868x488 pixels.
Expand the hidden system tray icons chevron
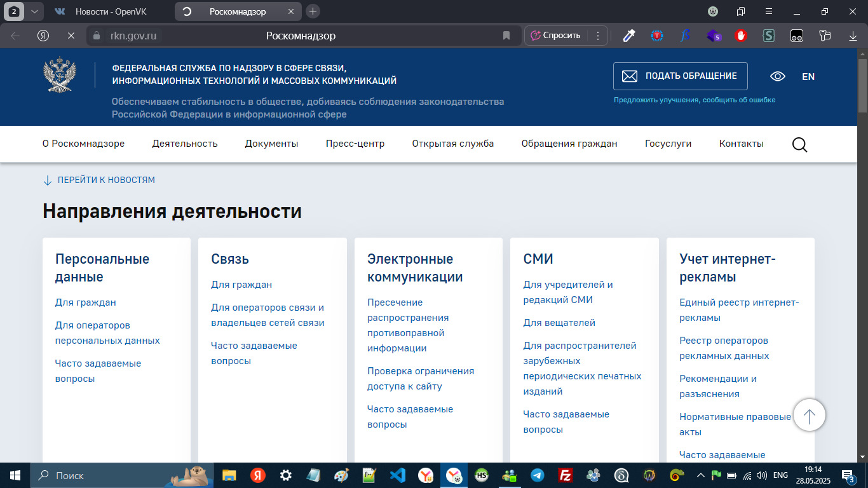tap(701, 475)
